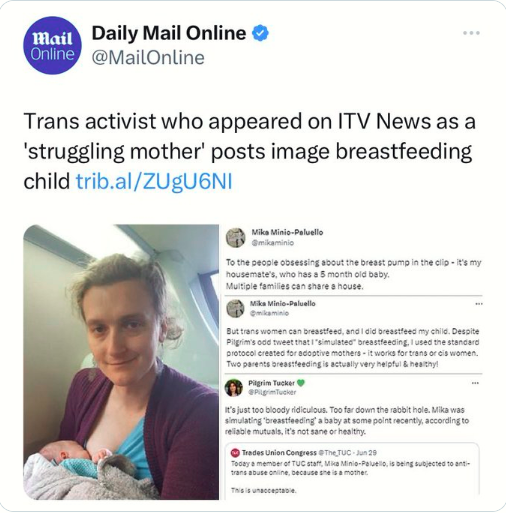
Task: Click the Daily Mail Online display name
Action: (x=169, y=33)
